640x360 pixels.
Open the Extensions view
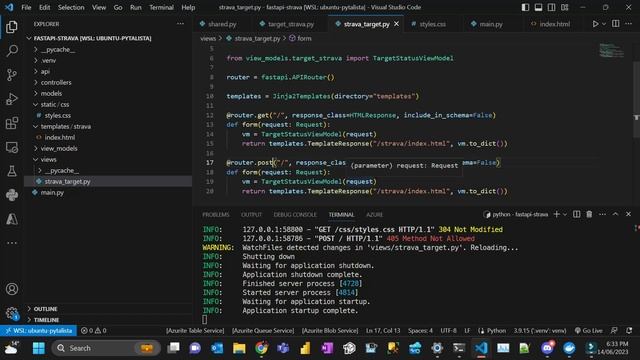pyautogui.click(x=12, y=123)
